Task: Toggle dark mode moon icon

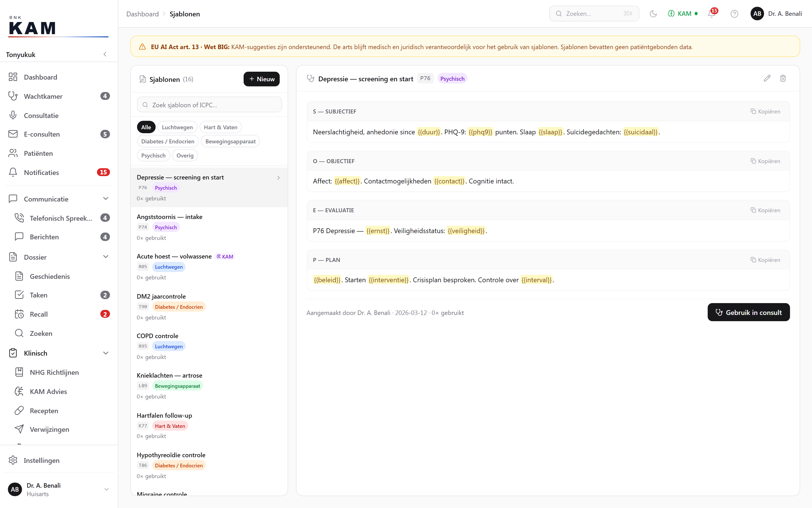Action: (653, 14)
